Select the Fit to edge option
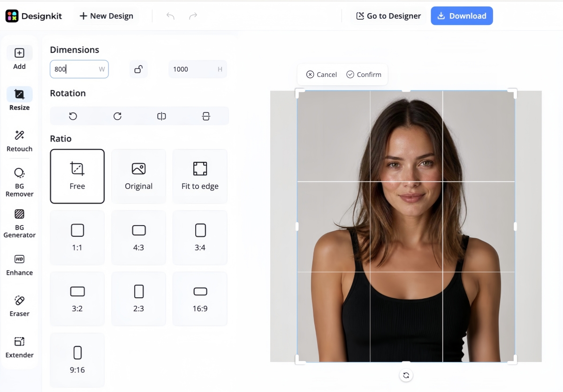 pyautogui.click(x=200, y=176)
